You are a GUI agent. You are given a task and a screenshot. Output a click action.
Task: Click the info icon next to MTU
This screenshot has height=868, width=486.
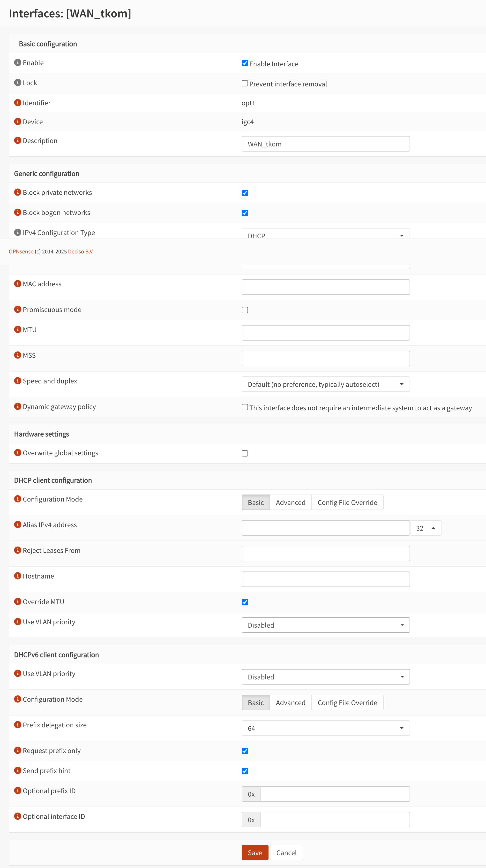point(17,329)
